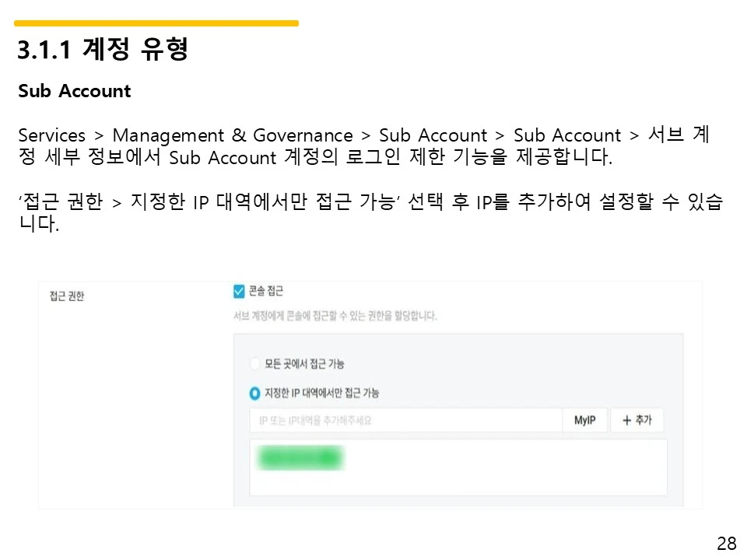Viewport: 747px width, 560px height.
Task: Select the '지정한 IP 대역에서만 접근 가능' option
Action: tap(254, 393)
